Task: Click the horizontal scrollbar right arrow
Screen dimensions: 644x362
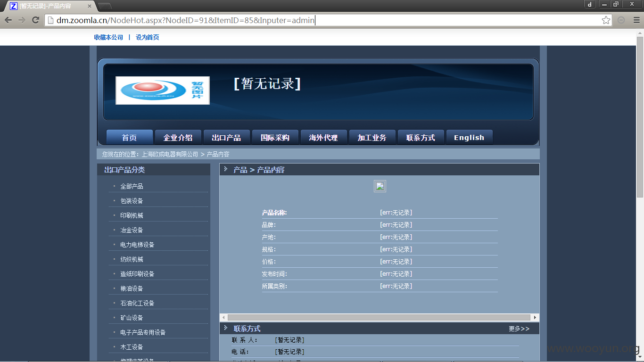Action: 535,318
